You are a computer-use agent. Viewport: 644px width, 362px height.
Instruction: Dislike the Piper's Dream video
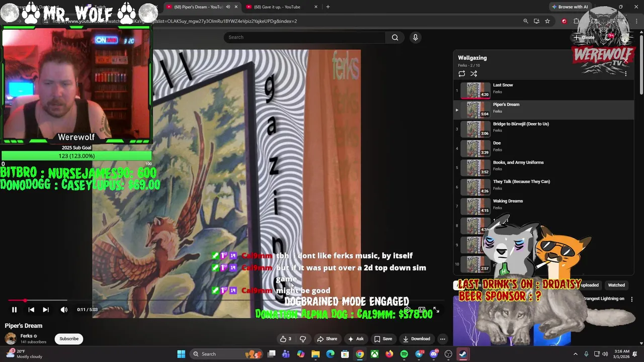click(x=303, y=339)
